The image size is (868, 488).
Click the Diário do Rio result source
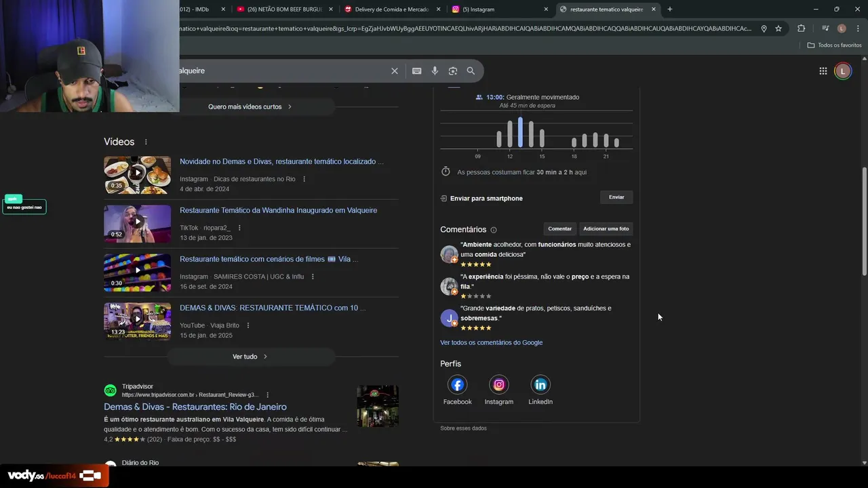tap(140, 463)
